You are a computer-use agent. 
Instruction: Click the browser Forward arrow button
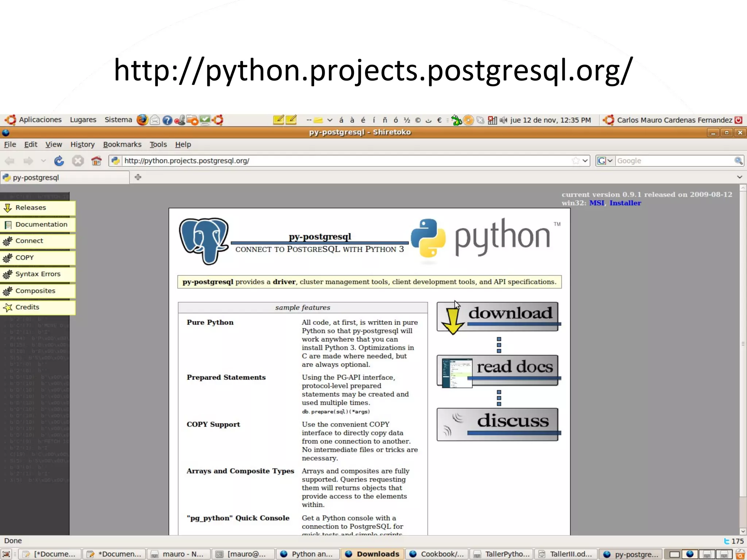coord(28,161)
